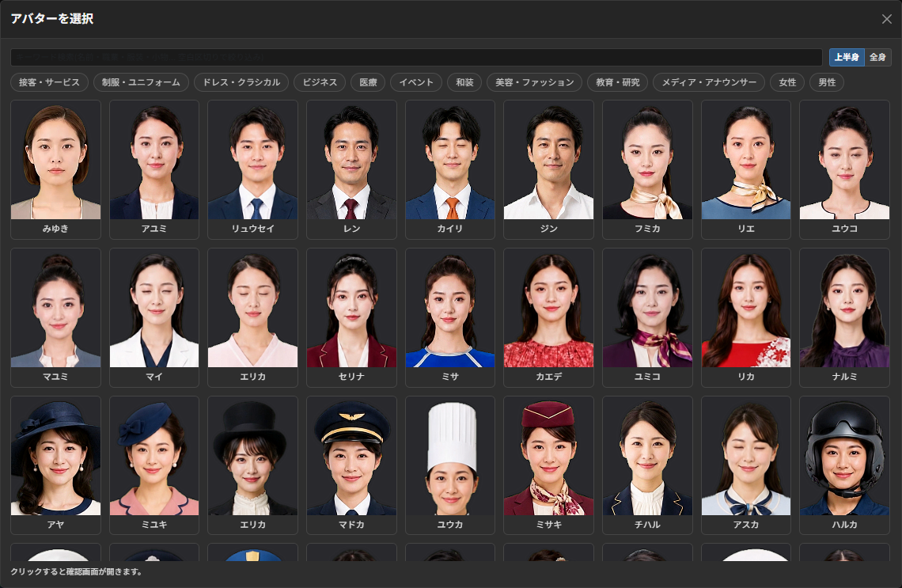This screenshot has height=588, width=902.
Task: Pick the チハル avatar
Action: (647, 465)
